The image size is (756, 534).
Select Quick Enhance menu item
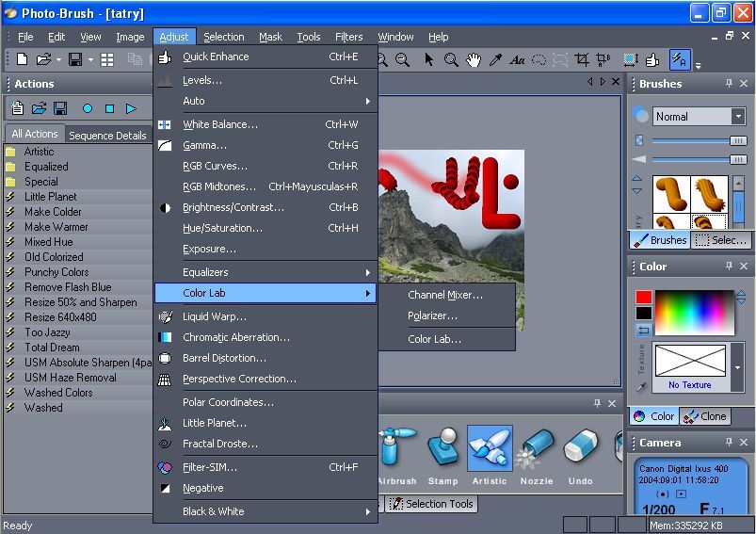coord(265,57)
